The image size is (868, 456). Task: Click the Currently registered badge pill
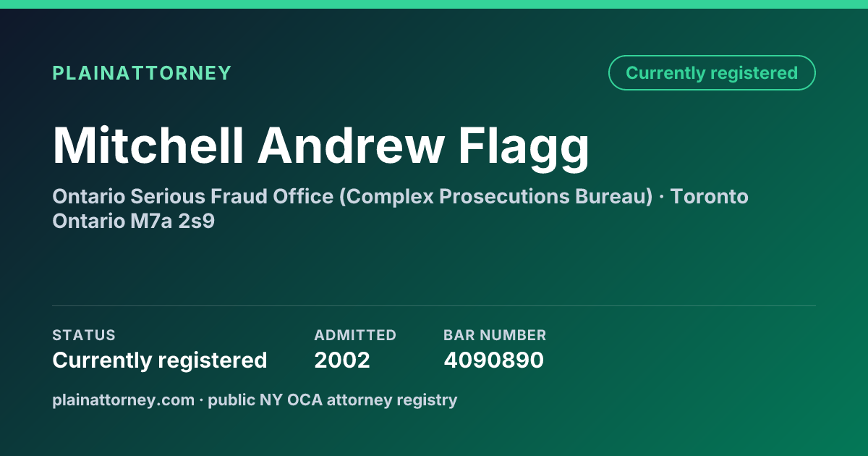tap(712, 73)
